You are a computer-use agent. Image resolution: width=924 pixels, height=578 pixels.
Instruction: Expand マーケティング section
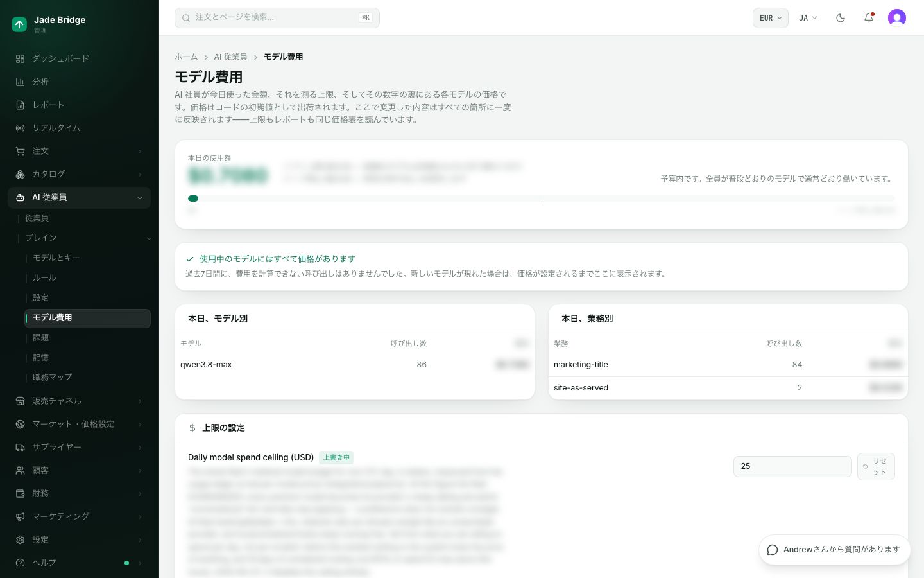pyautogui.click(x=79, y=516)
